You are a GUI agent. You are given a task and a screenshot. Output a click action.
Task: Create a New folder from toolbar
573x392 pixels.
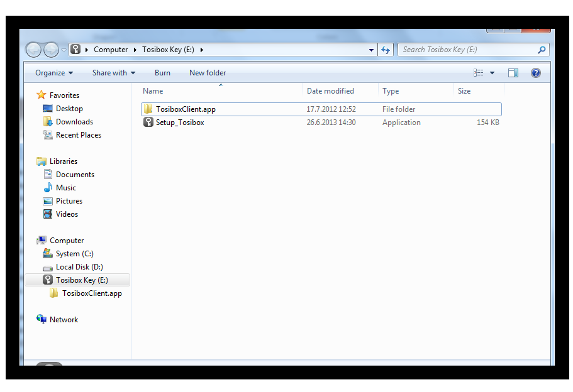point(208,73)
